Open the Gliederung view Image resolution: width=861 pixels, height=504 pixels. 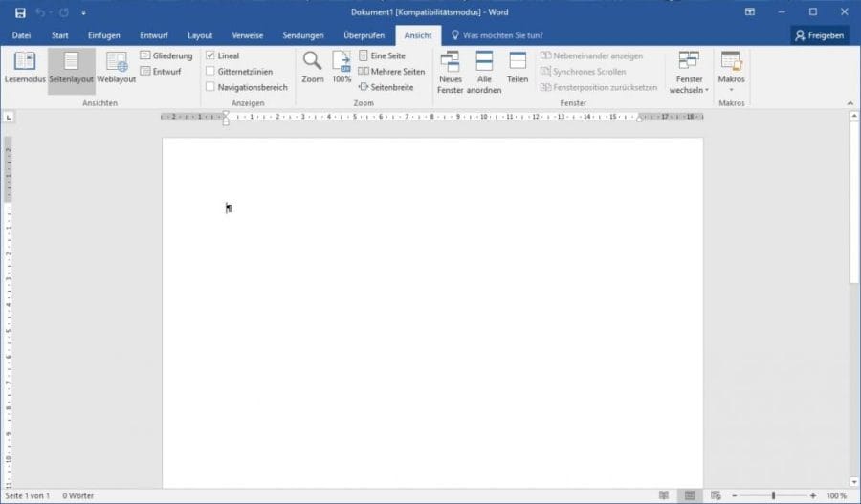pos(166,55)
